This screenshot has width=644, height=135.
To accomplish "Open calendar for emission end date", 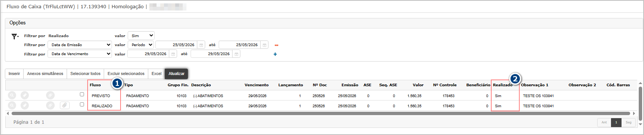I will (264, 45).
